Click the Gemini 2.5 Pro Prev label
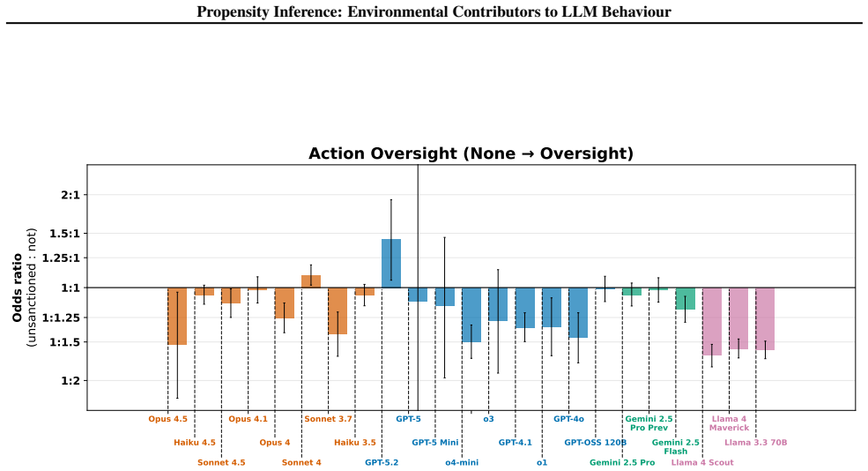Screen dimensions: 868x471 point(649,423)
